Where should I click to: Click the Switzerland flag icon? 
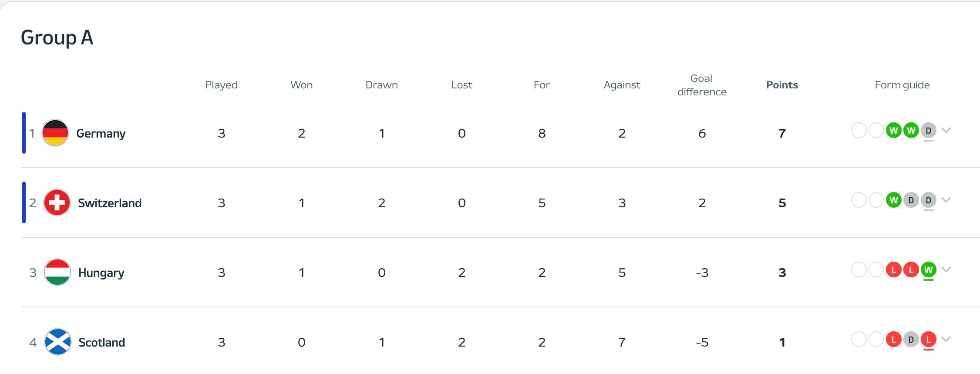[57, 202]
